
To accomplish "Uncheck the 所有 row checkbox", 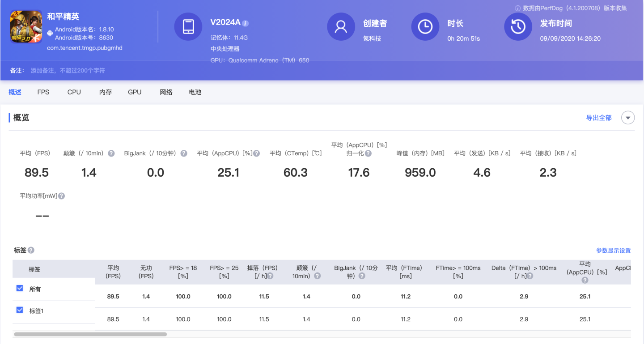I will click(x=20, y=289).
